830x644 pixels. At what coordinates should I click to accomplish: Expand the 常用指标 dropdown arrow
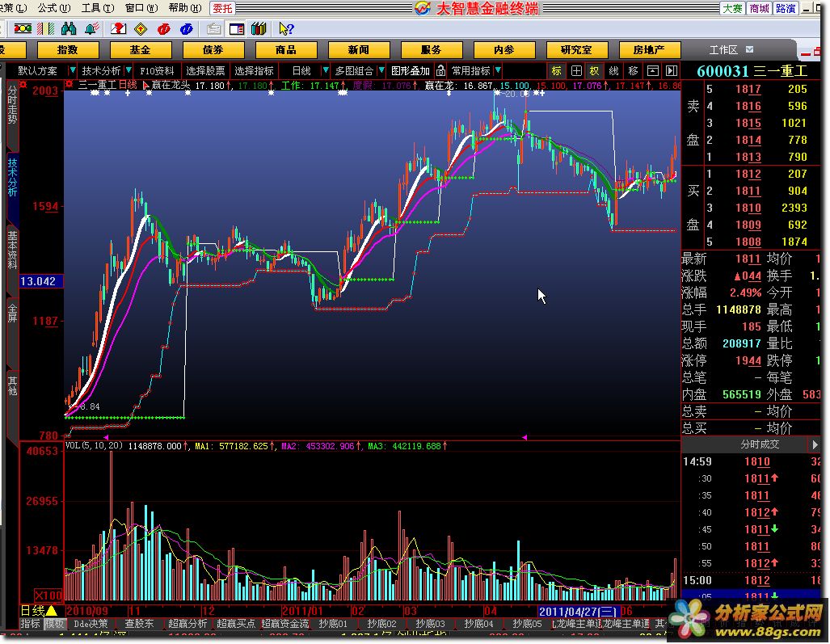pos(498,70)
